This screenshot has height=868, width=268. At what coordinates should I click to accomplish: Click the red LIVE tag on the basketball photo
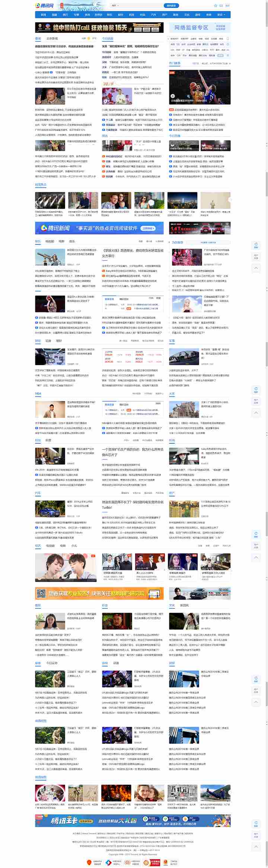[172, 73]
